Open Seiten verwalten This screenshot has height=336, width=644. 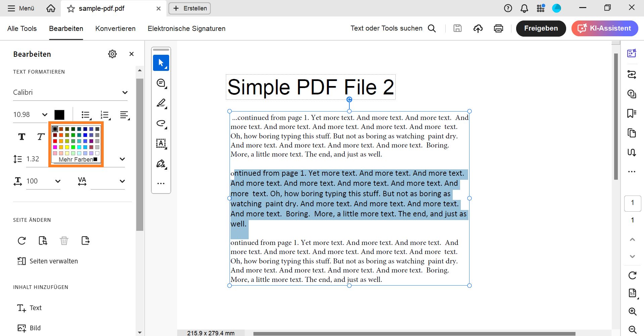[53, 261]
